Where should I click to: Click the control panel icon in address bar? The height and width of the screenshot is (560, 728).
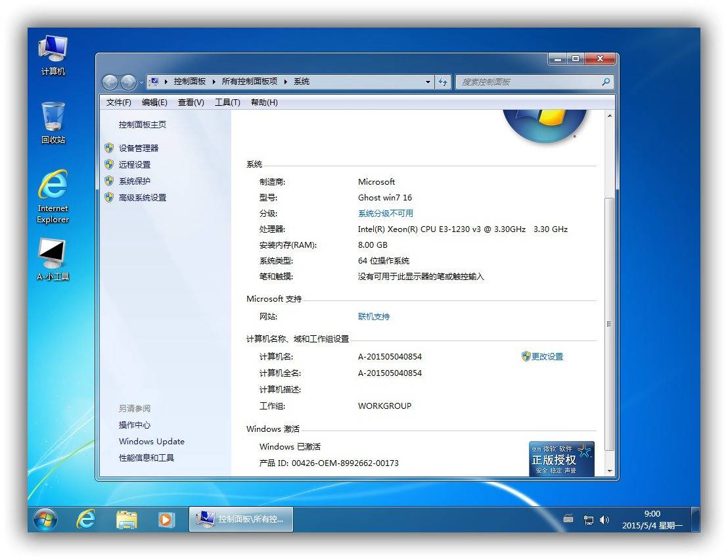tap(154, 82)
